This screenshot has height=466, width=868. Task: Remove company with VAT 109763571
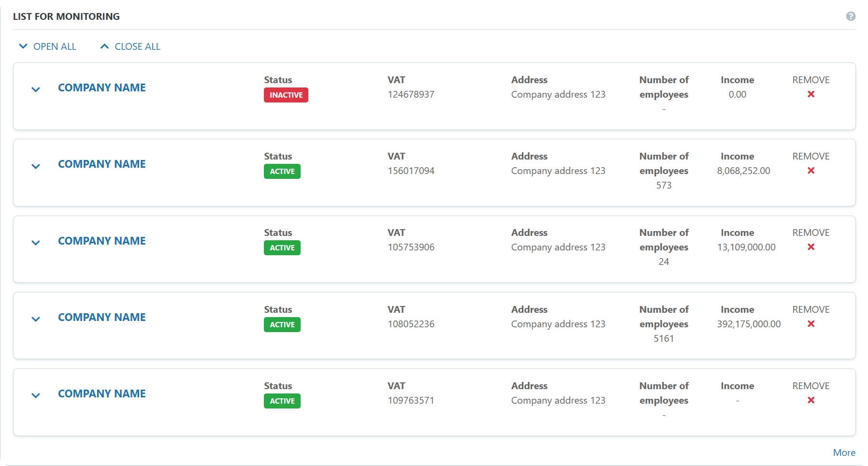[x=810, y=400]
